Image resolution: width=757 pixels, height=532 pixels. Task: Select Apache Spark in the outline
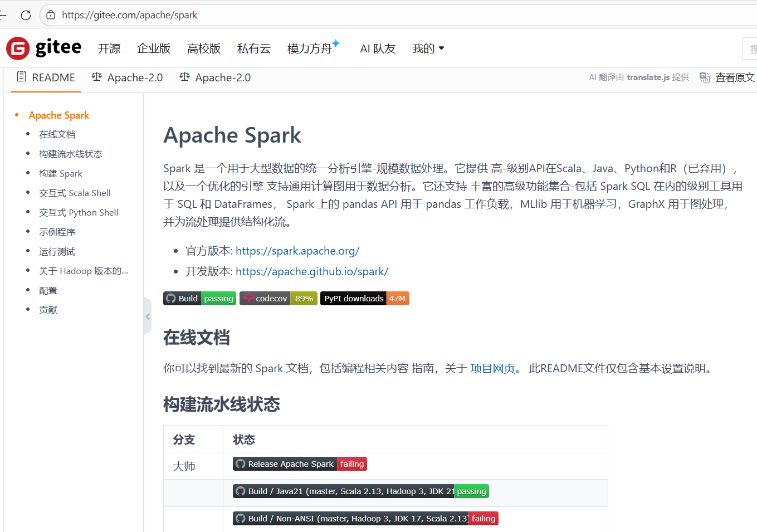(59, 115)
